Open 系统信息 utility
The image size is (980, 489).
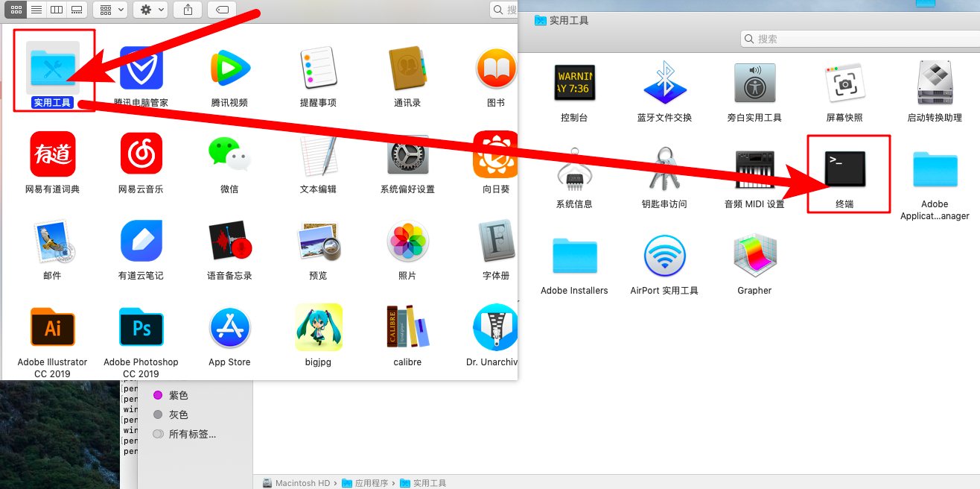[x=574, y=169]
